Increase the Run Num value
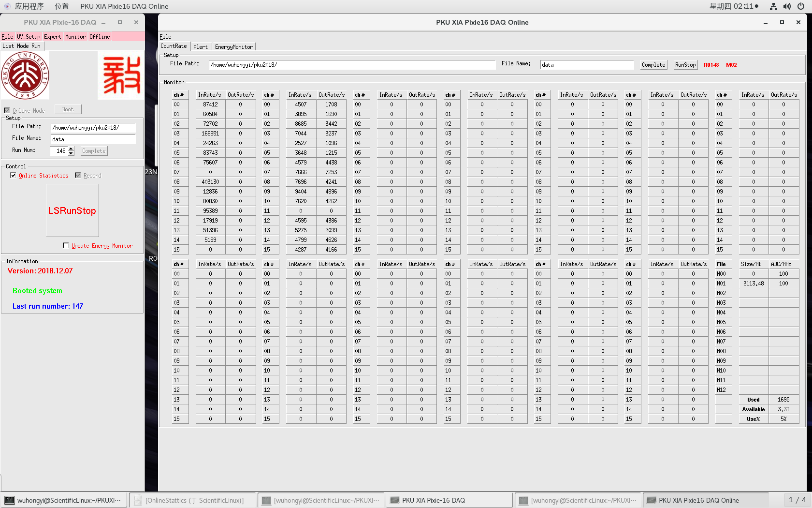Image resolution: width=812 pixels, height=508 pixels. point(71,149)
